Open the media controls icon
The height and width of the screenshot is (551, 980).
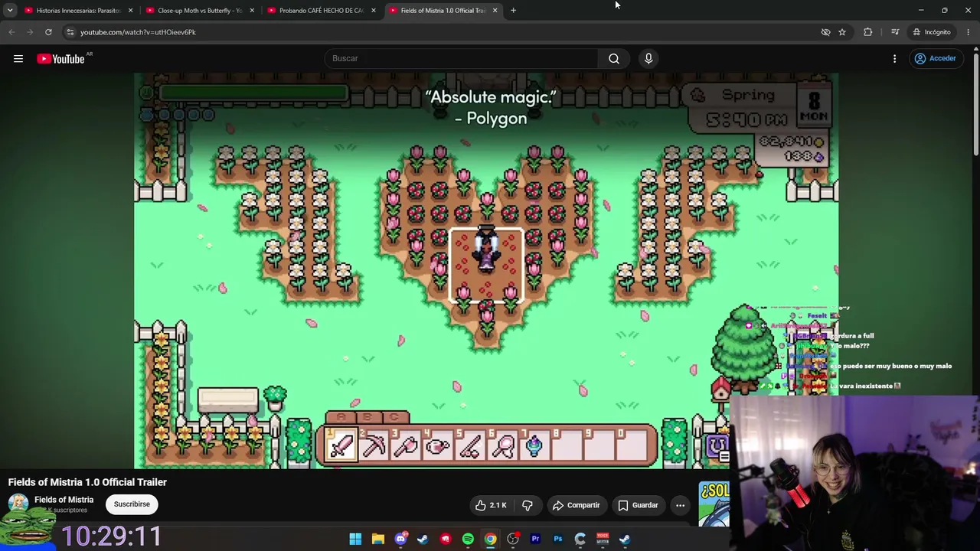pos(895,32)
